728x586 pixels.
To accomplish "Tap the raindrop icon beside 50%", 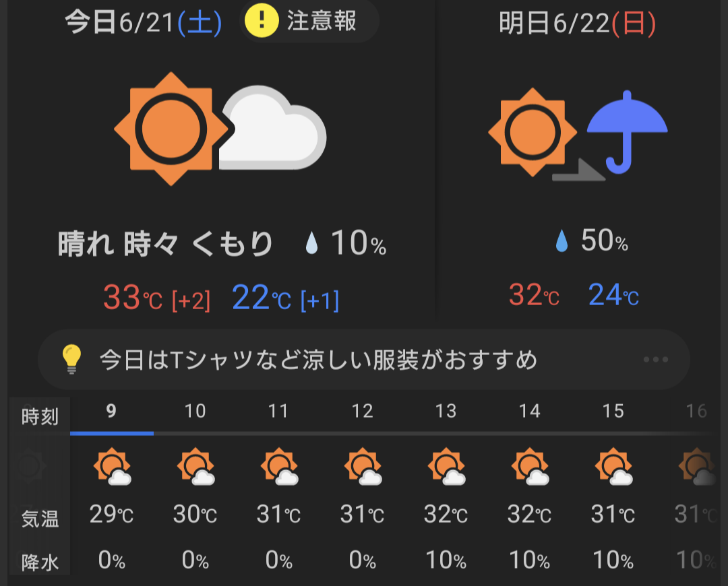I will 562,241.
